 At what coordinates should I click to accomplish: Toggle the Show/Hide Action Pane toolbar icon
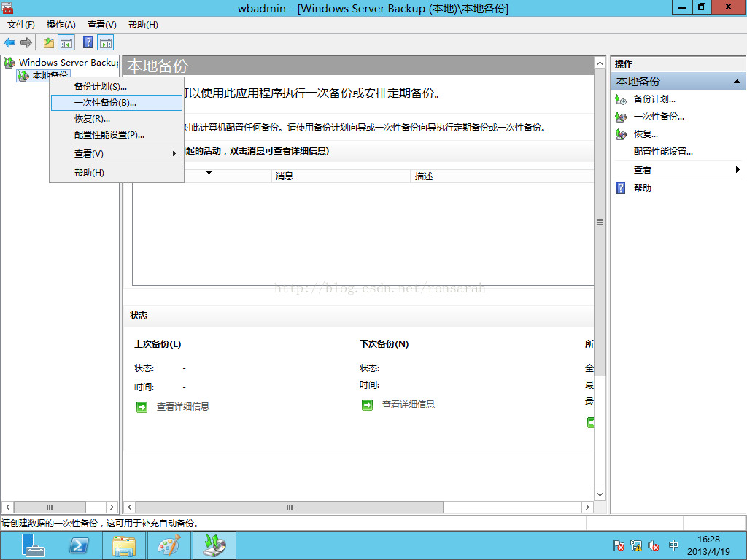point(106,43)
